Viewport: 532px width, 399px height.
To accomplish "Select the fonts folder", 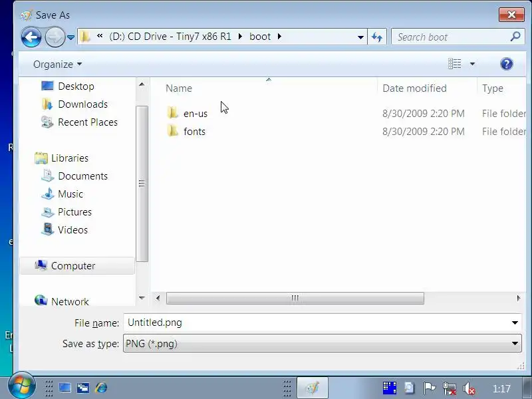I will tap(194, 132).
